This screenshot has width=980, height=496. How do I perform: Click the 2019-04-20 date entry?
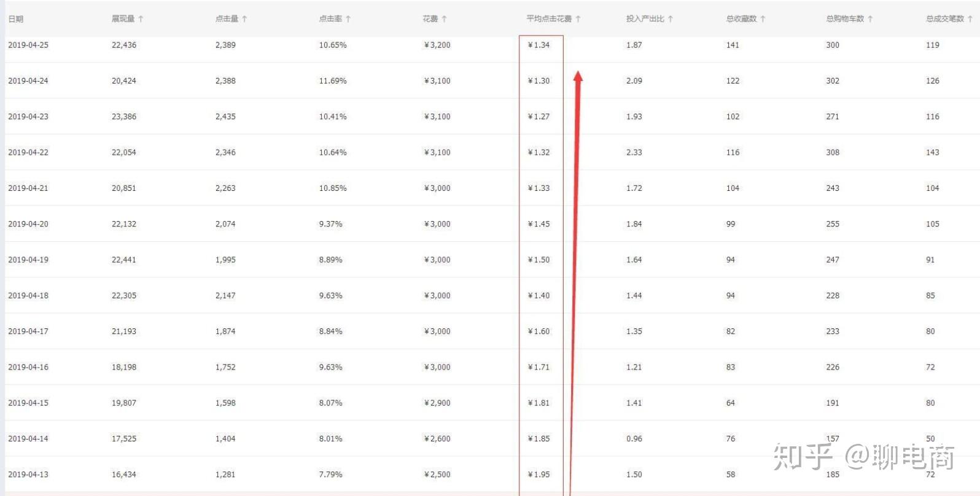click(x=28, y=224)
